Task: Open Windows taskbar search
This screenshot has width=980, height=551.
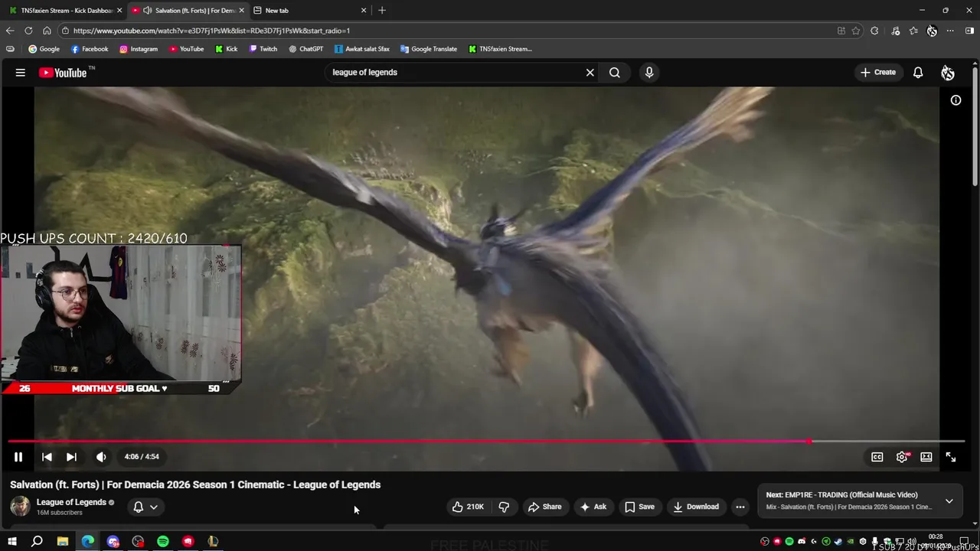Action: coord(37,542)
